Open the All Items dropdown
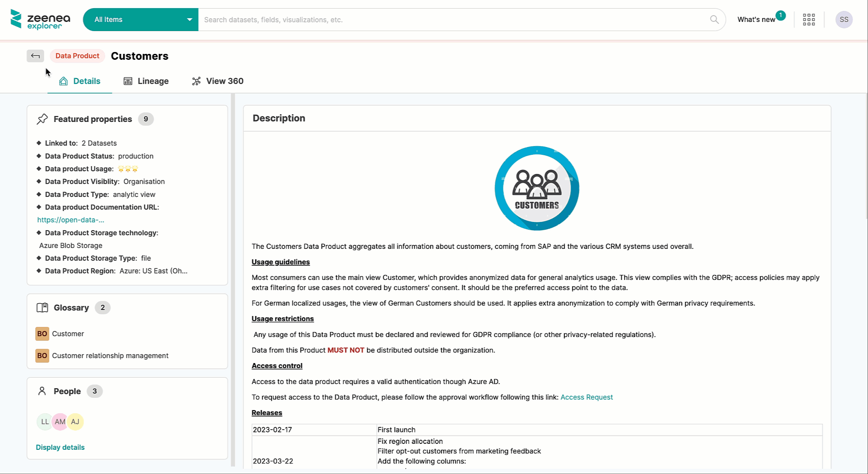Image resolution: width=868 pixels, height=474 pixels. click(x=140, y=19)
